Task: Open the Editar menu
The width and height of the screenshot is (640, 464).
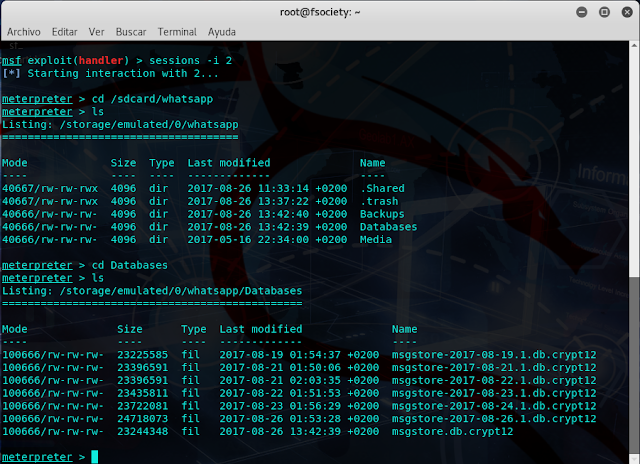Action: (66, 31)
